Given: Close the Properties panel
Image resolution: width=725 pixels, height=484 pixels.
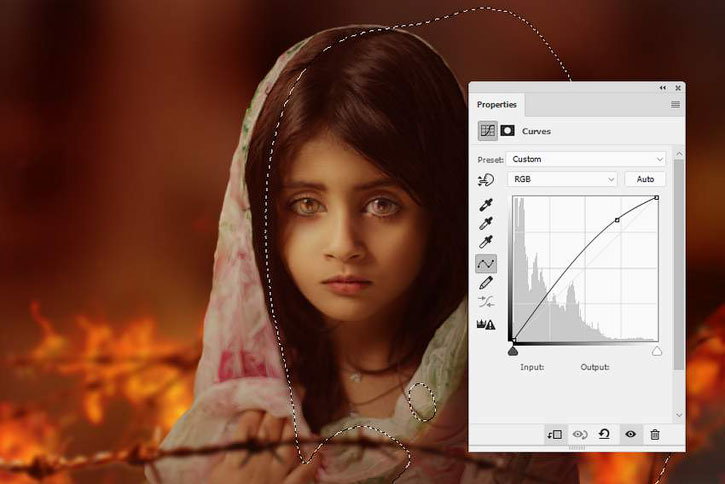Looking at the screenshot, I should (x=678, y=88).
